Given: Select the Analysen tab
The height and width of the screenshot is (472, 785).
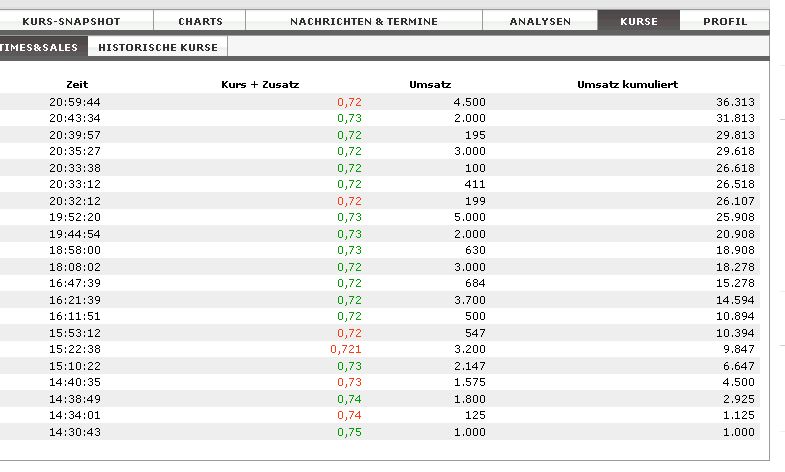Looking at the screenshot, I should click(540, 21).
